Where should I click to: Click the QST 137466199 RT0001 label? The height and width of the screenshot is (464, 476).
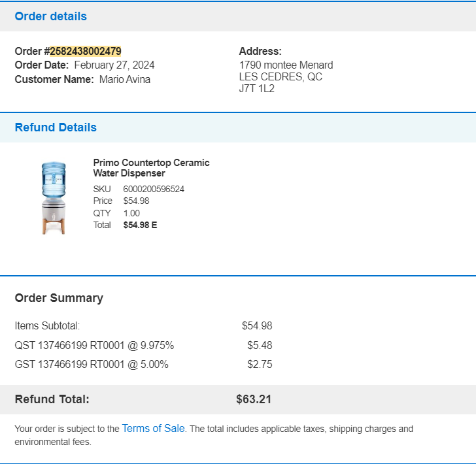pos(69,345)
